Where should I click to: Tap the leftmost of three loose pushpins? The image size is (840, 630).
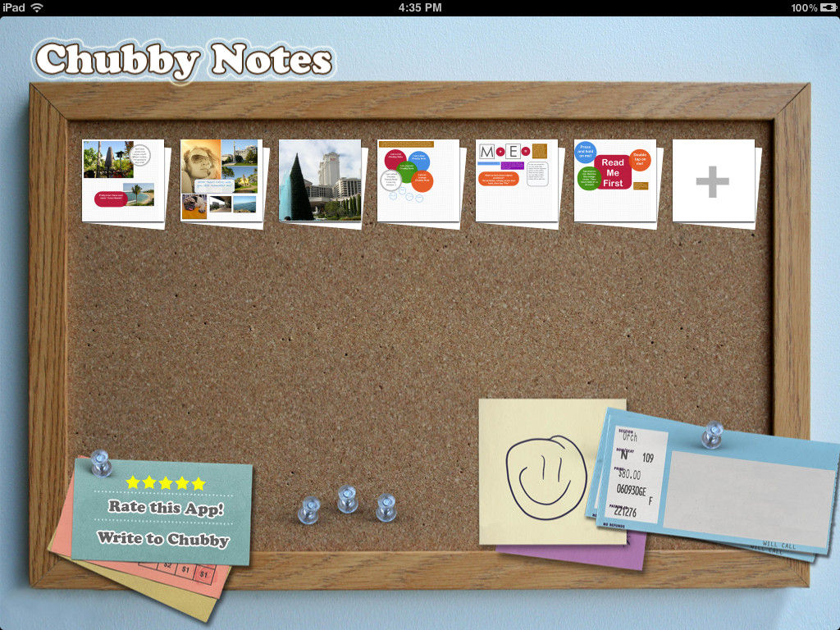pos(309,509)
